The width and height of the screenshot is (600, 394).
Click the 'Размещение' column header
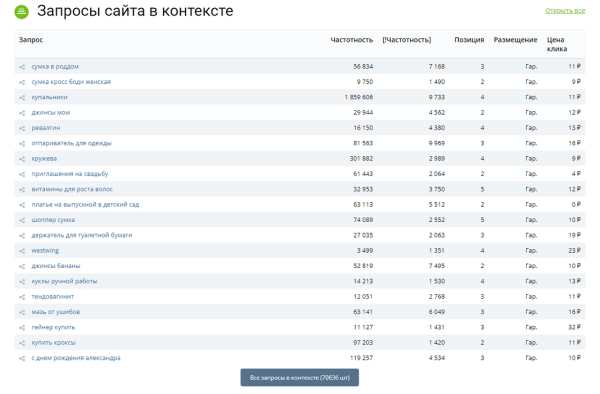[515, 40]
